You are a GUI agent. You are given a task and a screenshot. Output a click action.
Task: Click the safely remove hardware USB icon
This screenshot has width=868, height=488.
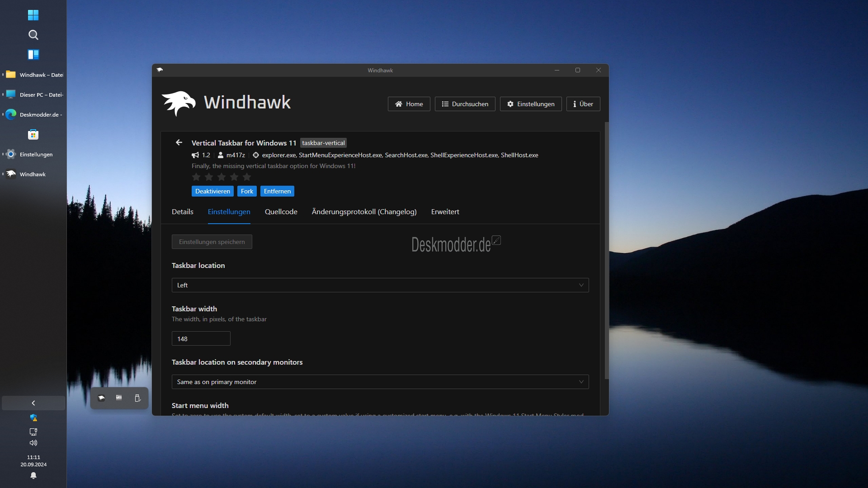pyautogui.click(x=137, y=398)
